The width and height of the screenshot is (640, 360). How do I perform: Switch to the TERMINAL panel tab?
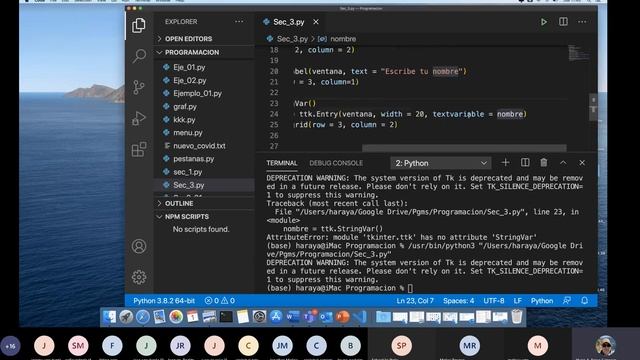pos(282,163)
